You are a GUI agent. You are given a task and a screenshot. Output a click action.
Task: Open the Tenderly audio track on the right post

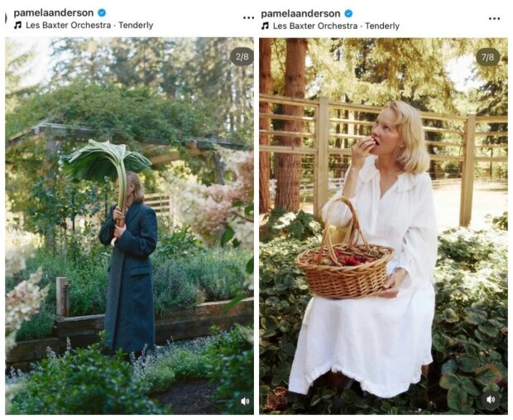pyautogui.click(x=382, y=26)
